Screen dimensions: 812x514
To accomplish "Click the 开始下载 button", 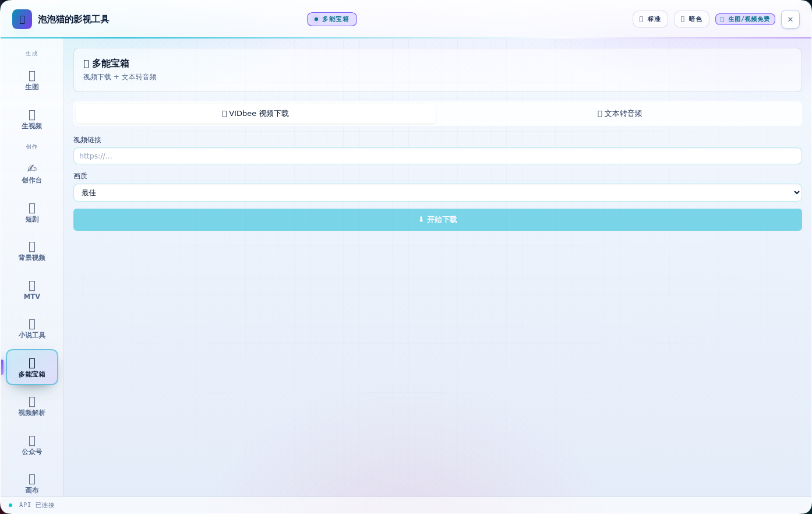I will tap(437, 220).
